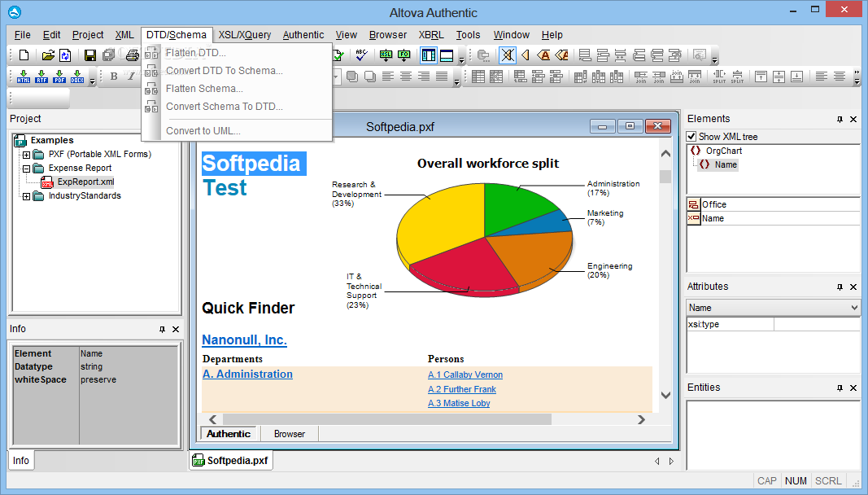Click vertical align top cell icon
The width and height of the screenshot is (868, 495).
tap(761, 77)
